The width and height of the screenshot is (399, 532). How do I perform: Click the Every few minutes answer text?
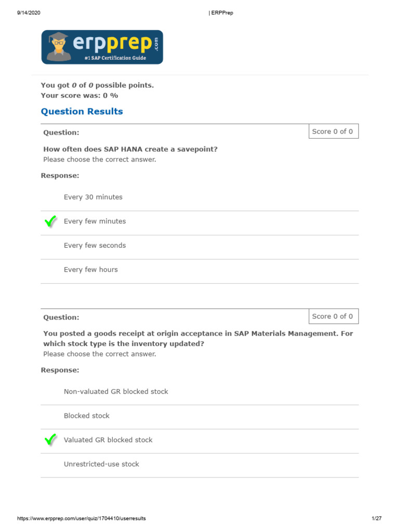tap(95, 221)
